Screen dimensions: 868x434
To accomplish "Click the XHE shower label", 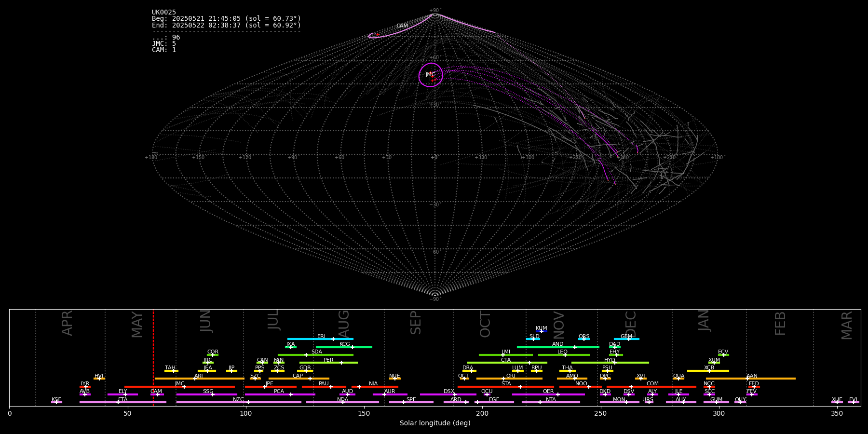I will [x=837, y=400].
